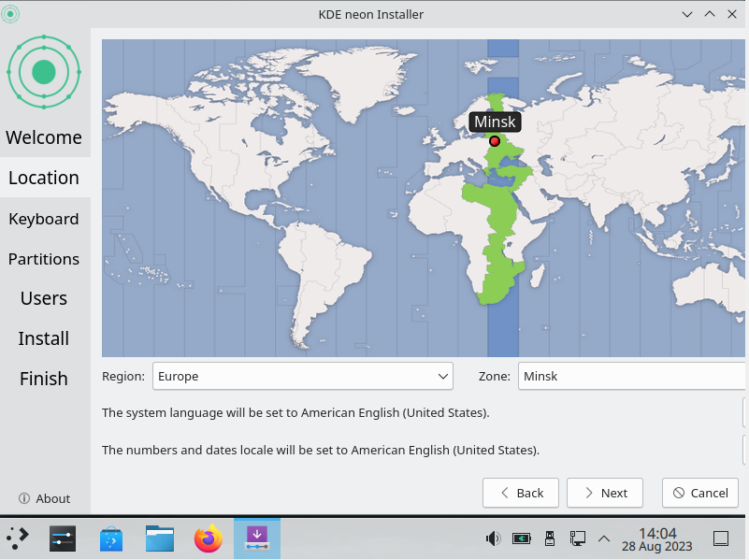Select the Location step in sidebar
This screenshot has height=560, width=749.
[x=44, y=178]
